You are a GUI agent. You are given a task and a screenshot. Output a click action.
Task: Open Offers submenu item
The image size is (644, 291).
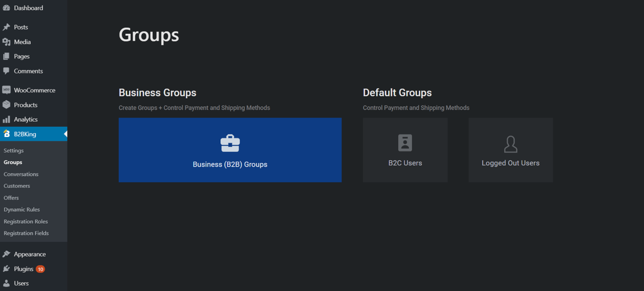pyautogui.click(x=11, y=198)
